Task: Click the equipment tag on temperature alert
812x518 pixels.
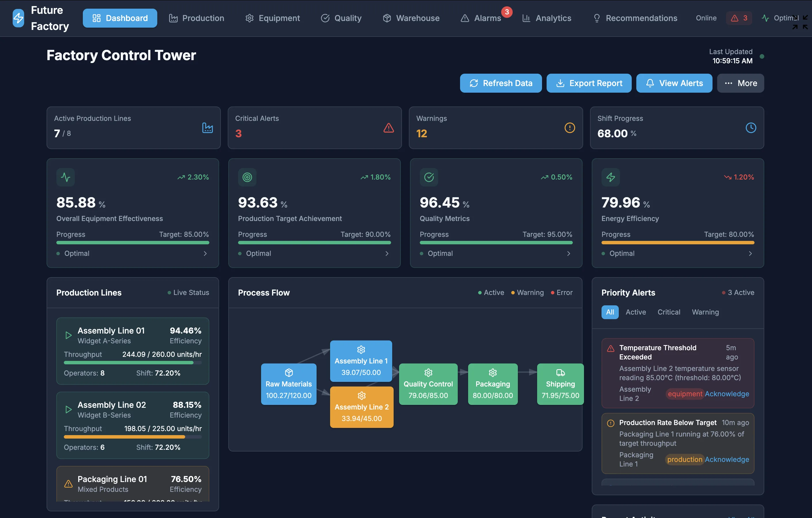Action: (685, 394)
